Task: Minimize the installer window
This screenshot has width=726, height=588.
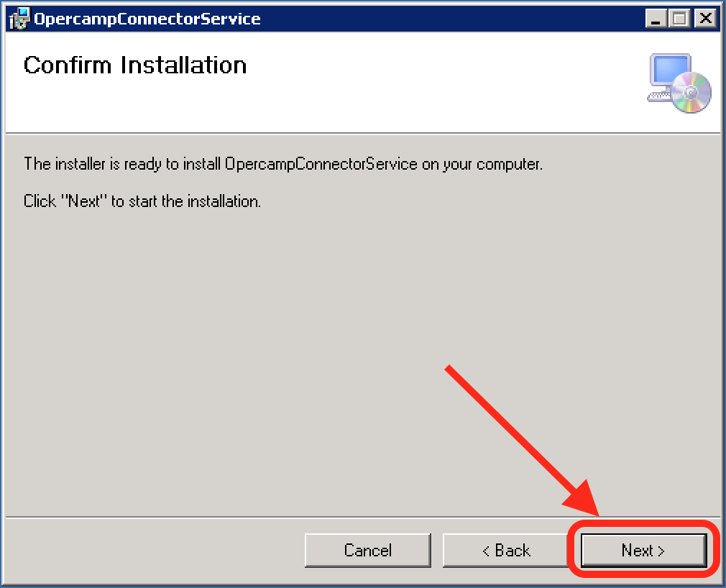Action: [656, 19]
